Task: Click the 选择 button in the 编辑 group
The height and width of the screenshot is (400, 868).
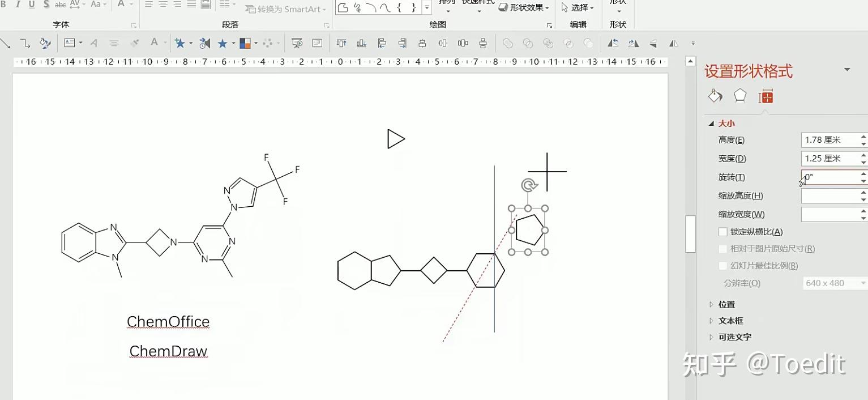Action: [579, 7]
